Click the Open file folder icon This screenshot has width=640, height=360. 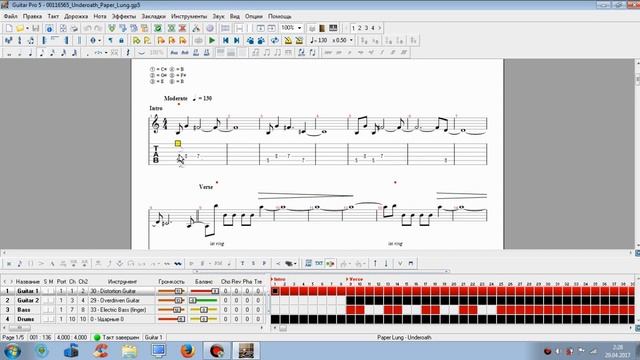coord(20,28)
